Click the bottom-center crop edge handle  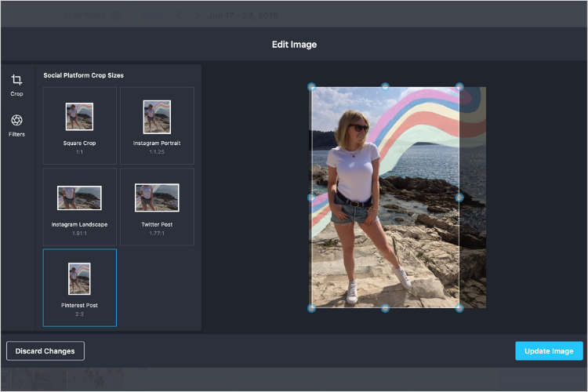385,308
